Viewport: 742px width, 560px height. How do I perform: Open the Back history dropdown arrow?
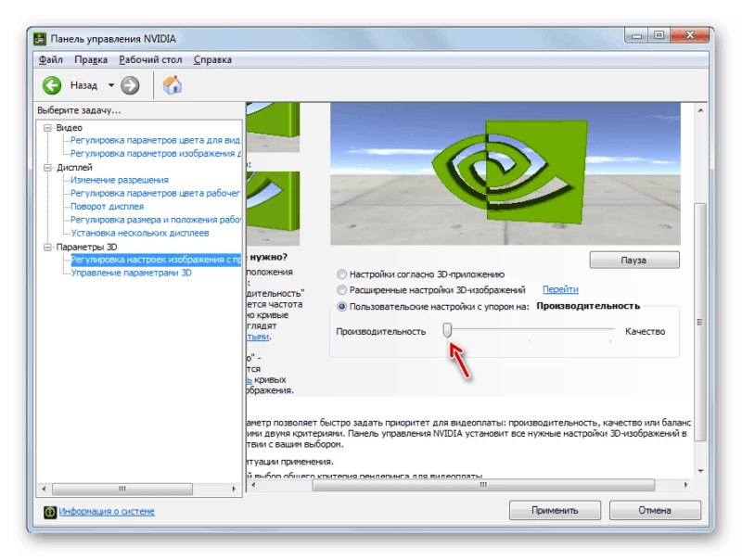[x=111, y=85]
